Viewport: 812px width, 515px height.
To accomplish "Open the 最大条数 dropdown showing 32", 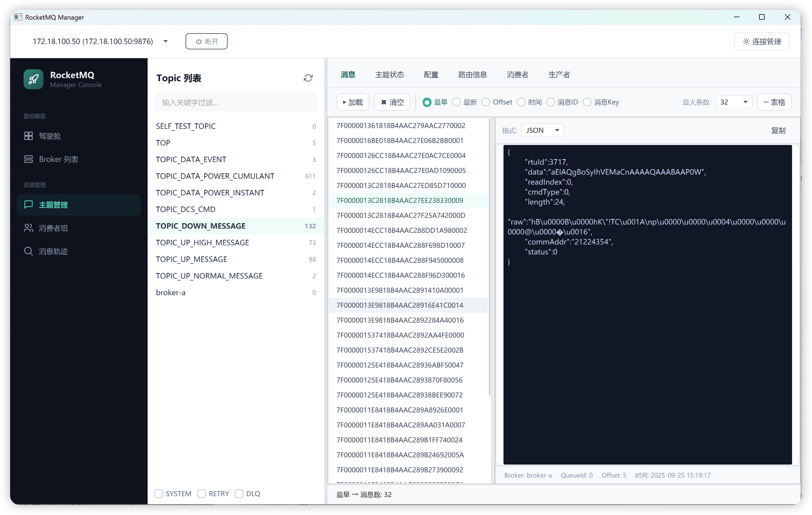I will (x=734, y=102).
